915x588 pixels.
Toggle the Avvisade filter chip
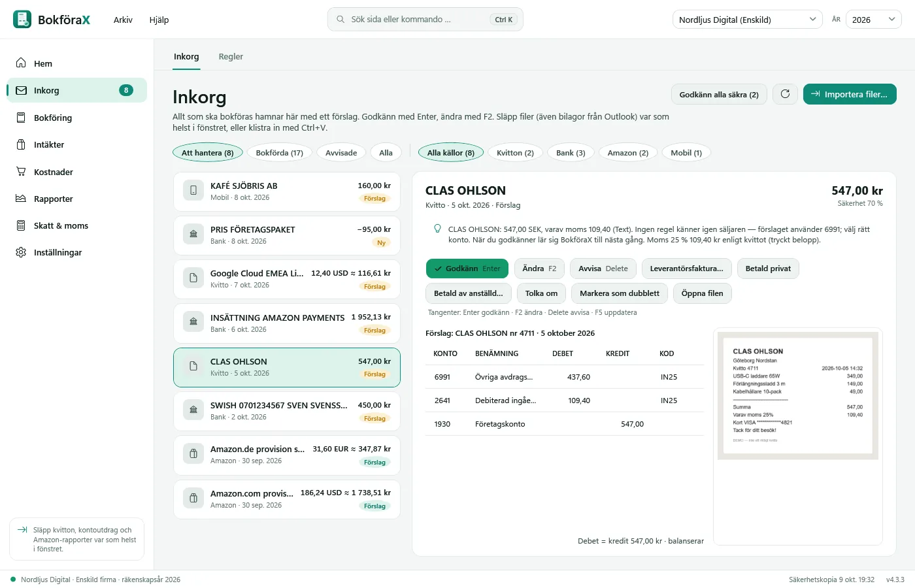[341, 153]
